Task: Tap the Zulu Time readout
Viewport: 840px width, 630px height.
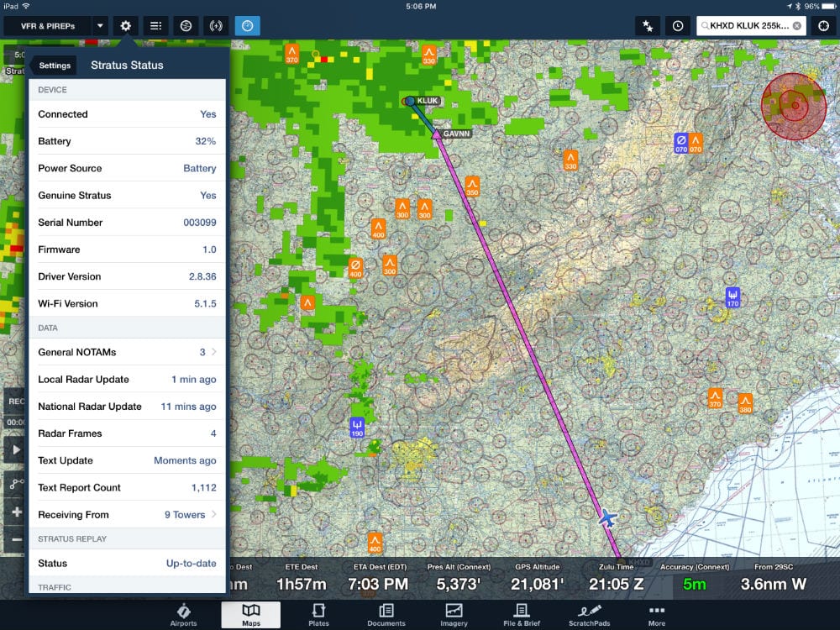Action: click(x=616, y=579)
